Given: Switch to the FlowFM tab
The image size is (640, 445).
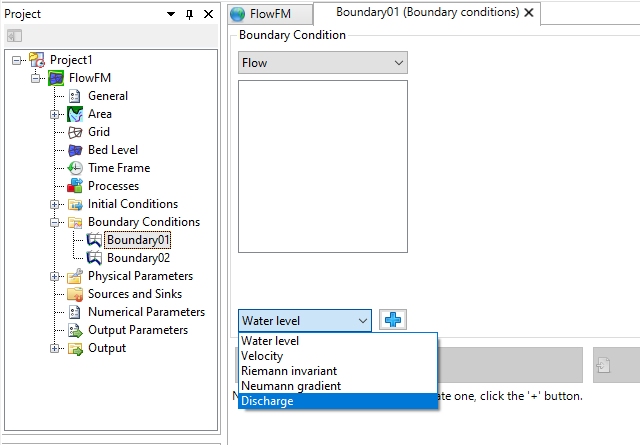Looking at the screenshot, I should (x=270, y=14).
